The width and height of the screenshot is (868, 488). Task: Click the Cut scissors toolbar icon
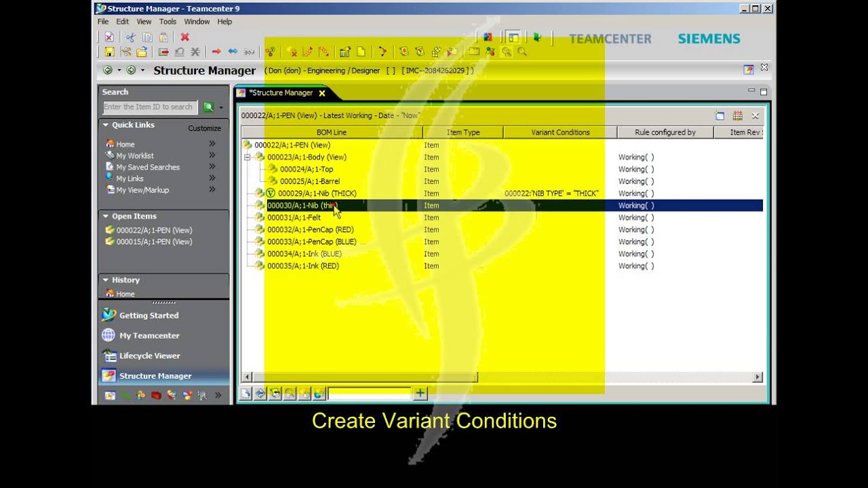click(130, 37)
